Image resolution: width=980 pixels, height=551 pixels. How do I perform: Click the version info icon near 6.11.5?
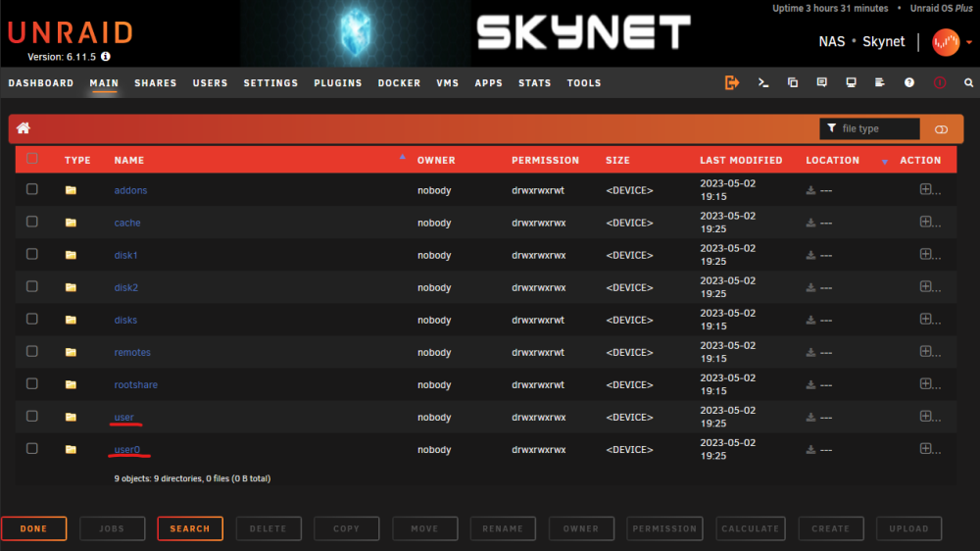[x=106, y=56]
